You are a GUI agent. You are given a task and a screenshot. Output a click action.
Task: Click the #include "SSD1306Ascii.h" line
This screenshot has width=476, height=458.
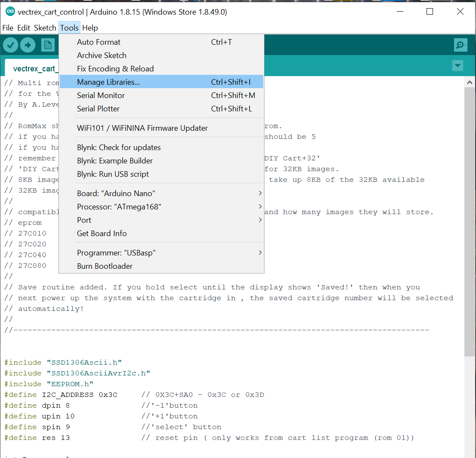63,363
